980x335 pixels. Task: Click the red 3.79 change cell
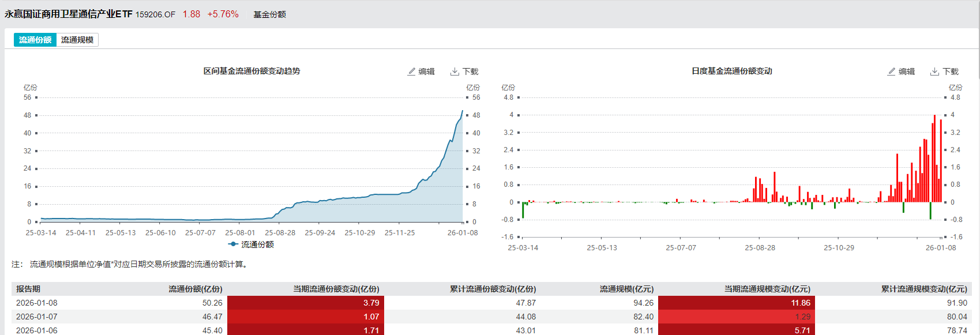pyautogui.click(x=306, y=303)
